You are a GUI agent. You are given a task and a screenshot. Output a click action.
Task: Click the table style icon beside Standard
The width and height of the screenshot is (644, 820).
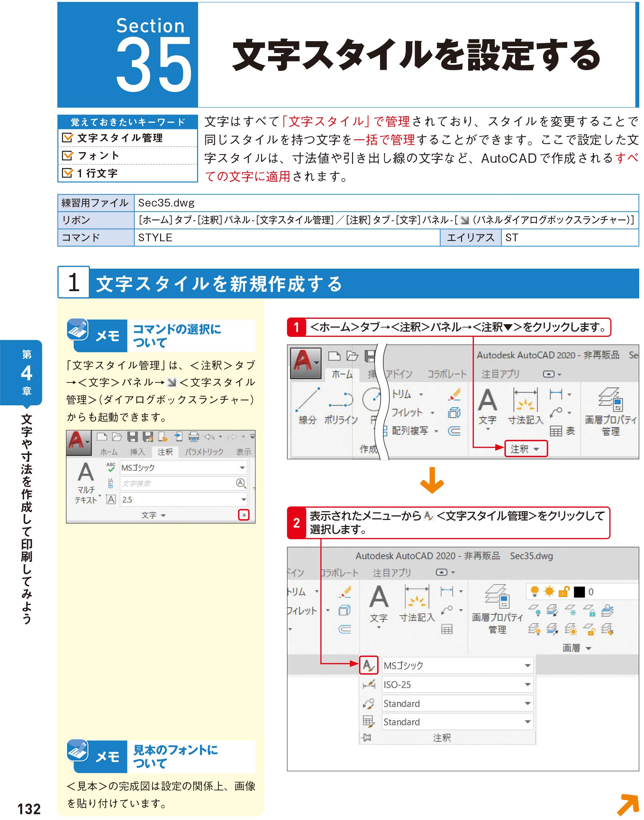368,722
